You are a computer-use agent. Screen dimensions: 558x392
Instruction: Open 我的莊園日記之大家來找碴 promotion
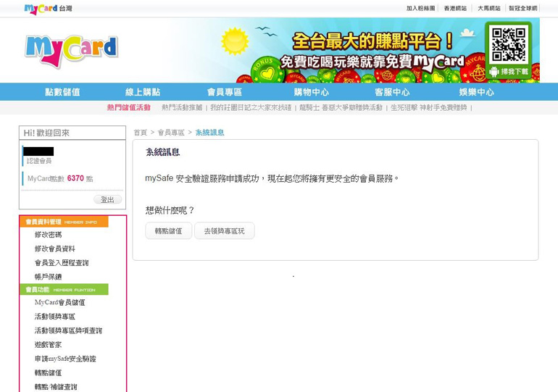pos(251,107)
